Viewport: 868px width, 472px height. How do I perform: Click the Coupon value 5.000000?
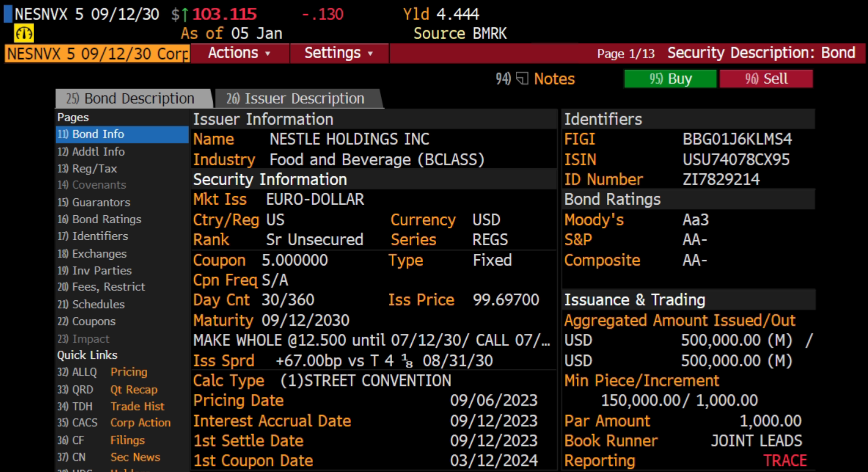pyautogui.click(x=295, y=260)
